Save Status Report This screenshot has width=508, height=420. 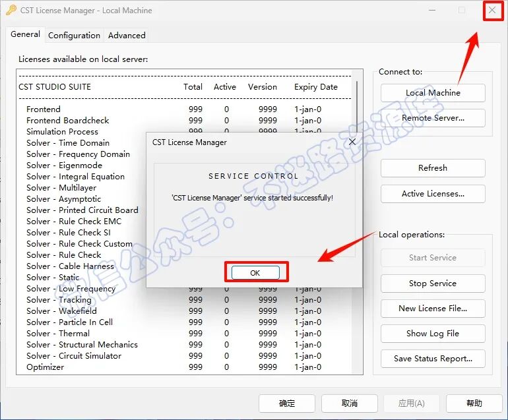pyautogui.click(x=433, y=359)
